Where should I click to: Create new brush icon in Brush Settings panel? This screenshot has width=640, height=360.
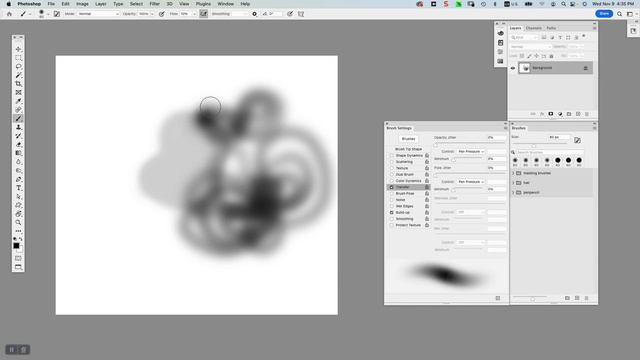[498, 298]
